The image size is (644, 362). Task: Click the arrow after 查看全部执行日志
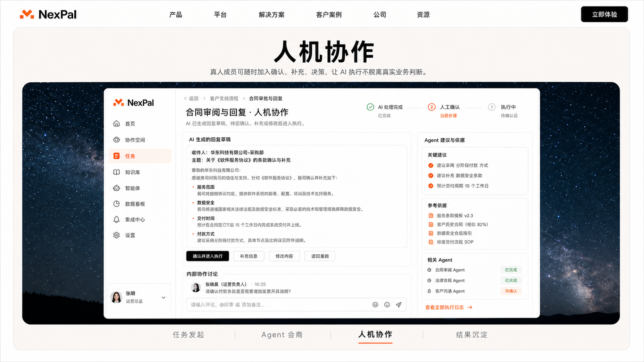pos(470,307)
